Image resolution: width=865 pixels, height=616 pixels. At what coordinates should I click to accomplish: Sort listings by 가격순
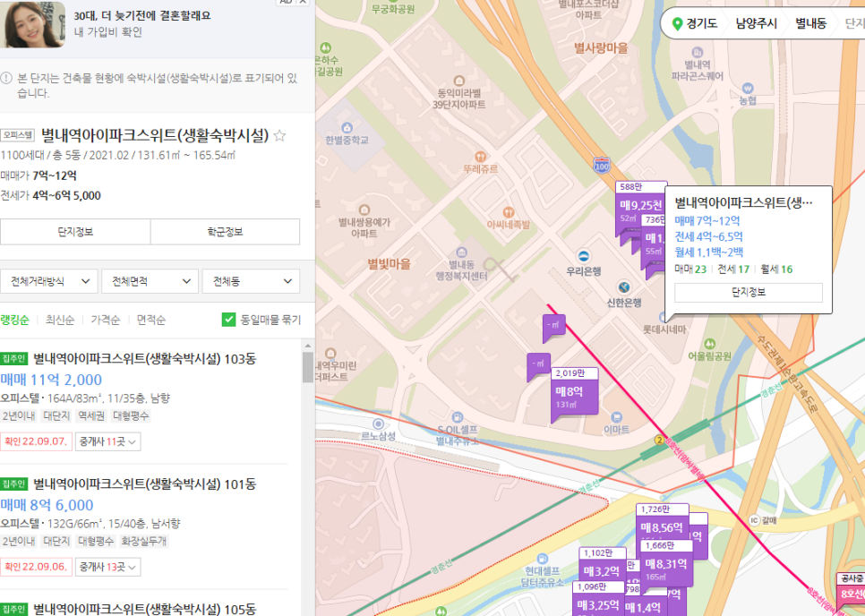pyautogui.click(x=106, y=320)
